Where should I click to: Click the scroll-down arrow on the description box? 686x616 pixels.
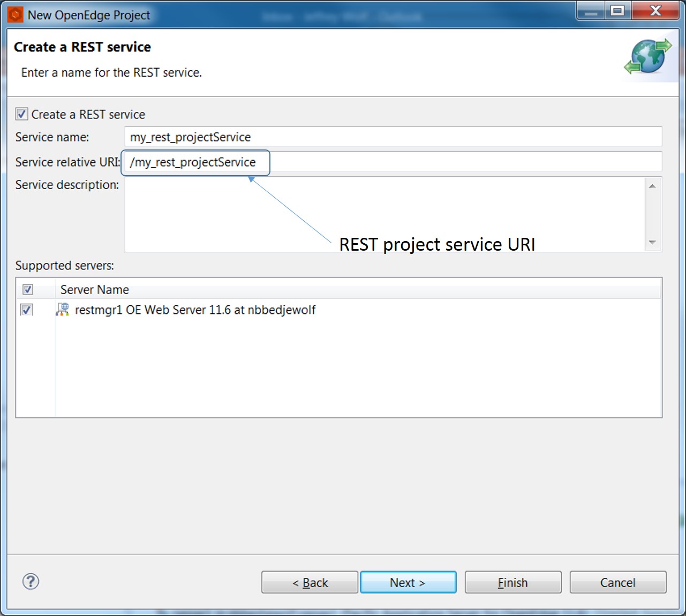pyautogui.click(x=652, y=243)
